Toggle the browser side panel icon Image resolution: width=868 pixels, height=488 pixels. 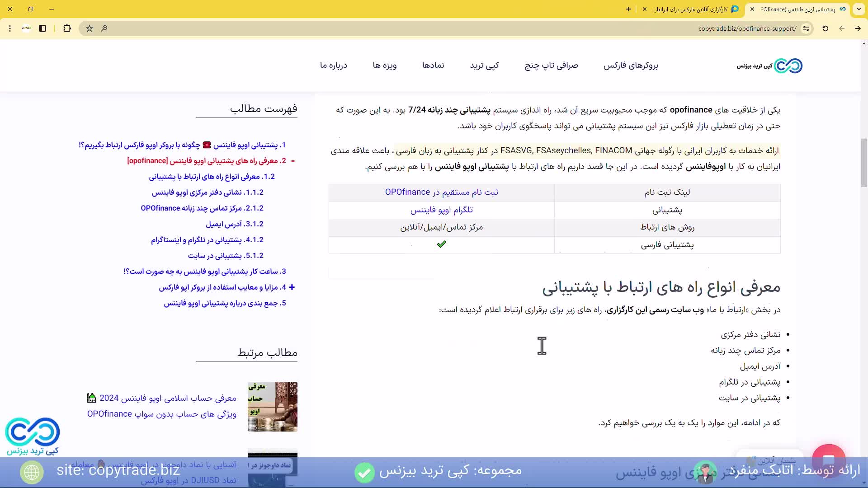coord(42,28)
